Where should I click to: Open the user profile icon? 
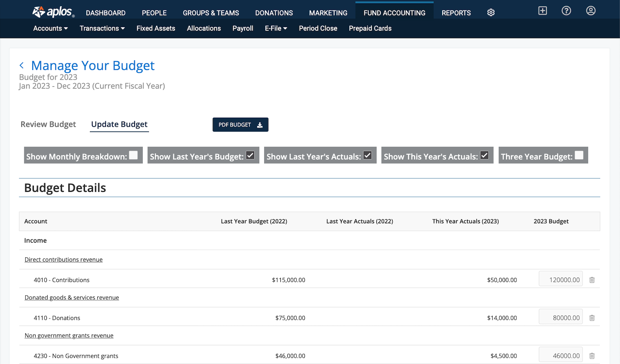(x=591, y=11)
